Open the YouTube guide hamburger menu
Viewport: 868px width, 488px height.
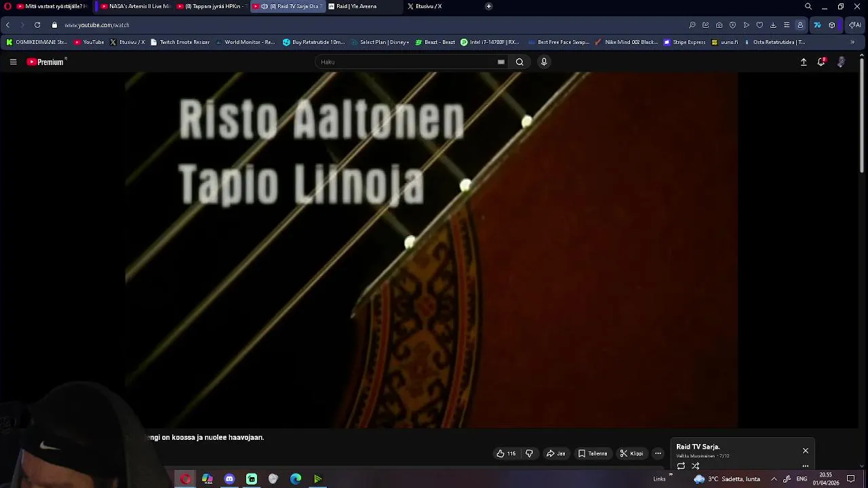point(13,62)
